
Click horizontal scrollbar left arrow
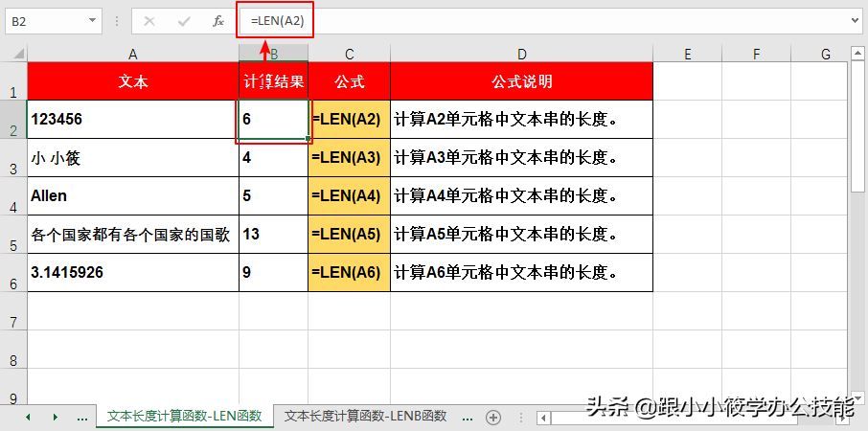tap(545, 418)
